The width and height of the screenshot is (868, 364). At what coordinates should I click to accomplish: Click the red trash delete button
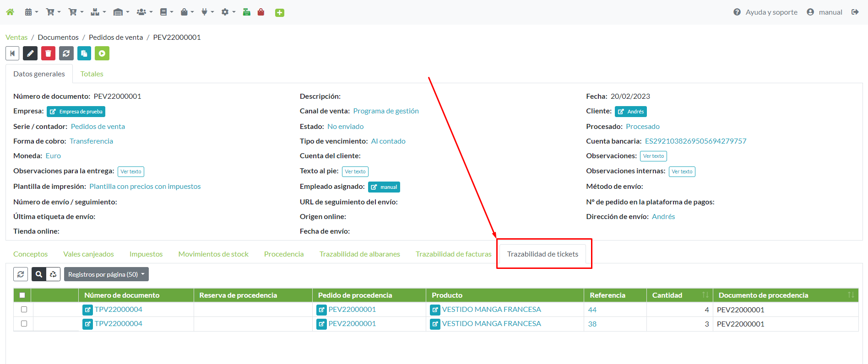[48, 54]
